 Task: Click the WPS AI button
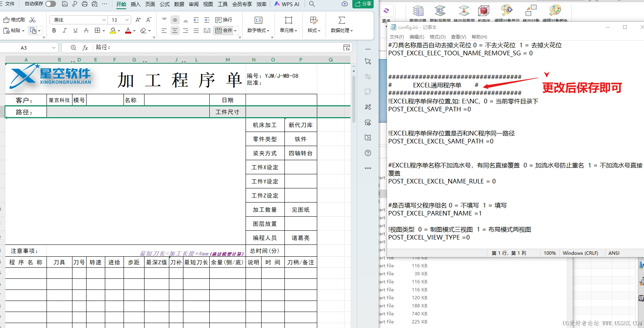click(287, 4)
